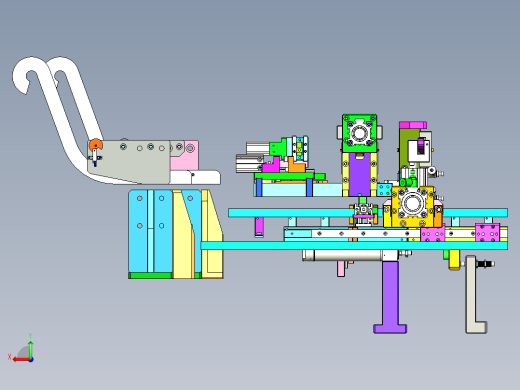This screenshot has width=520, height=390.
Task: Select the magenta cap on the olive bracket
Action: (x=413, y=125)
